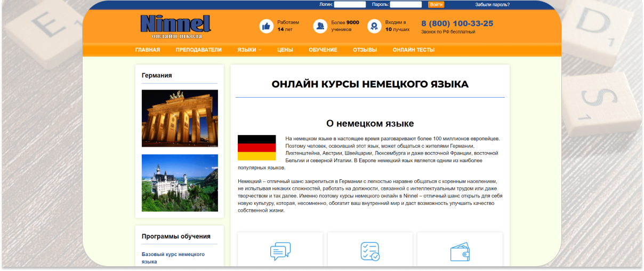Click the chat bubbles icon card
This screenshot has width=644, height=271.
tap(280, 251)
